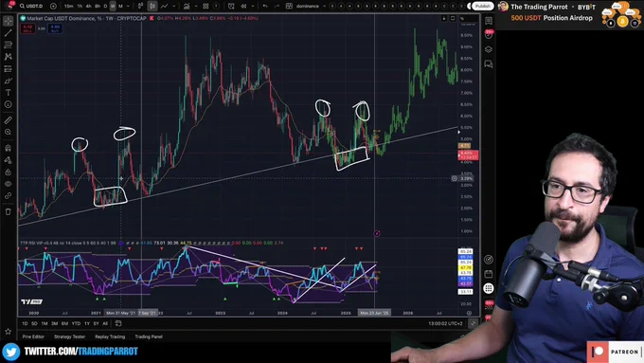Open the Indicators menu icon
Viewport: 644px width, 363px height.
(x=187, y=7)
